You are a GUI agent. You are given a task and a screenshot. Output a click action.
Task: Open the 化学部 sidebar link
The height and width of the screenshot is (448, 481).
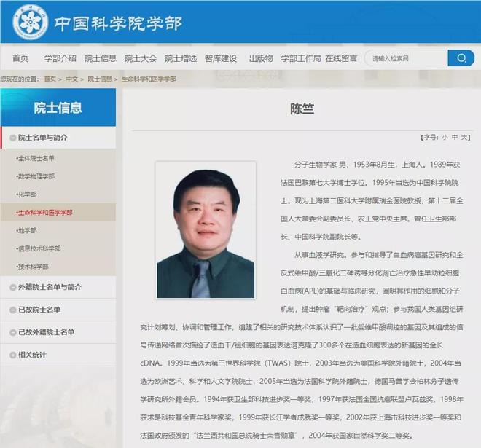(x=26, y=194)
